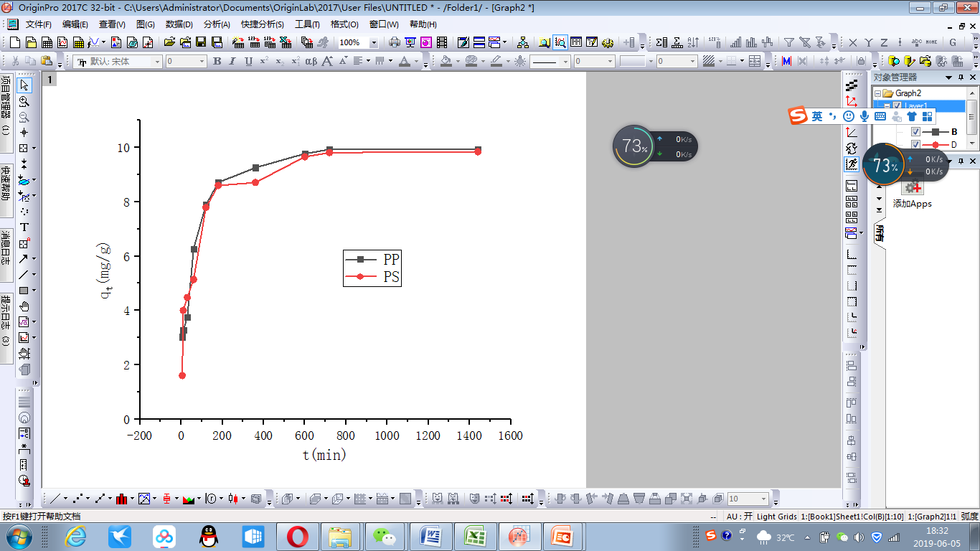The height and width of the screenshot is (551, 980).
Task: Click the Add Apps gear icon
Action: 912,187
